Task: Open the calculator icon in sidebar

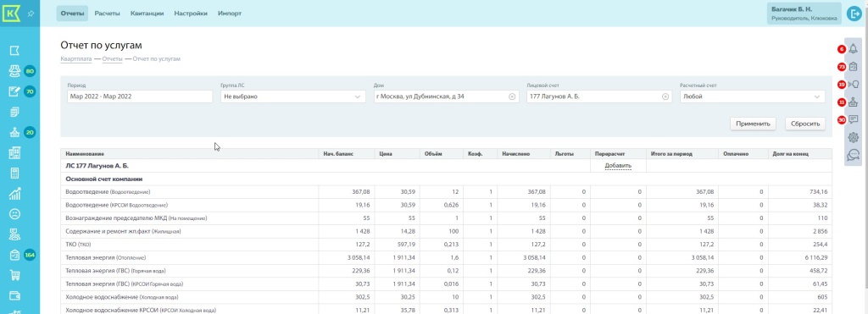Action: [x=15, y=173]
